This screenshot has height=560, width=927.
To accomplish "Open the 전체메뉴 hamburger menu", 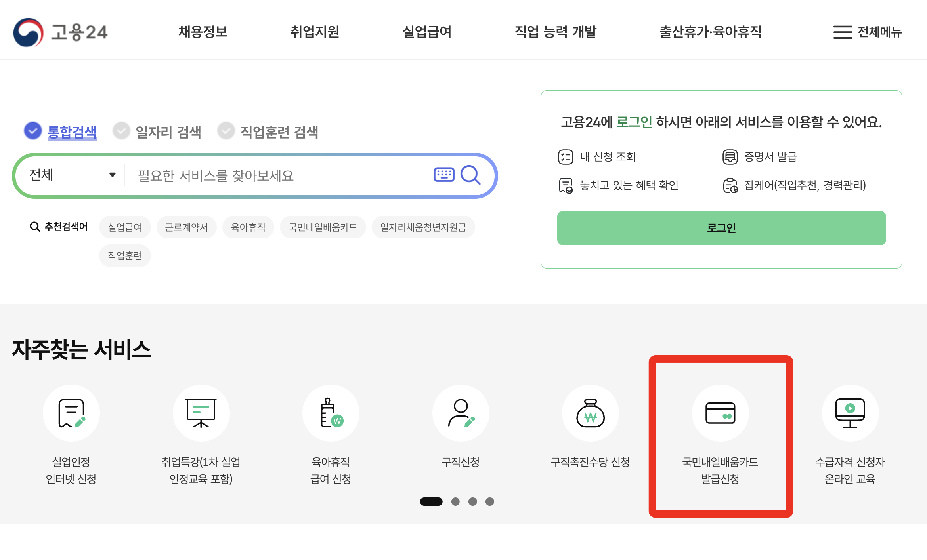I will (x=867, y=32).
